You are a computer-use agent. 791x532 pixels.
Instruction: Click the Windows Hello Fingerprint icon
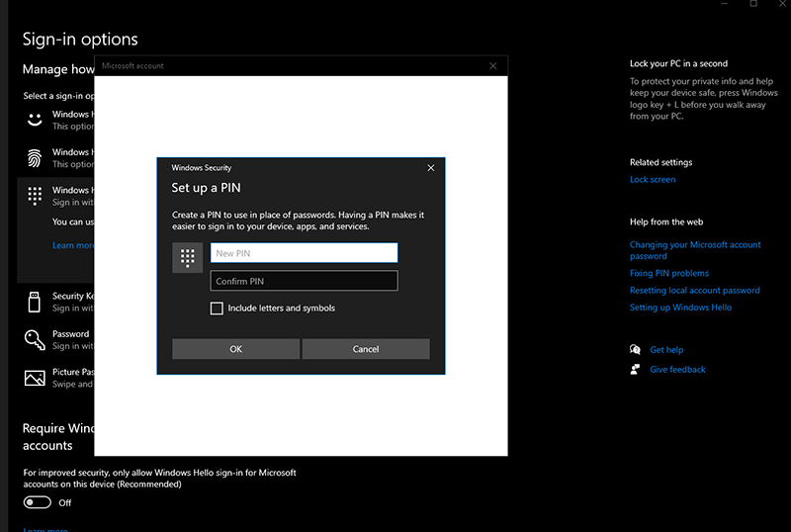pos(35,158)
